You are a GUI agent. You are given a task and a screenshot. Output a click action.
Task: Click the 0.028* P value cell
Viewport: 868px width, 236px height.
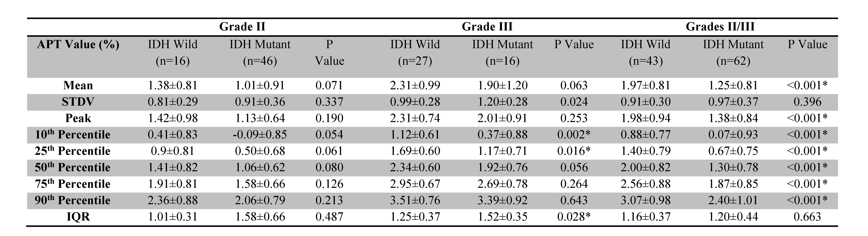pos(574,217)
